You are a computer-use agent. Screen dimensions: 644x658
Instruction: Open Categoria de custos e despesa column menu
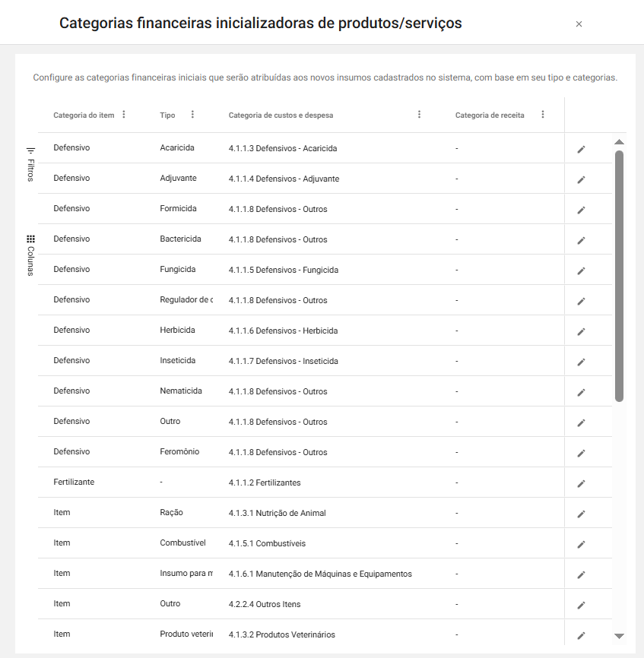419,115
